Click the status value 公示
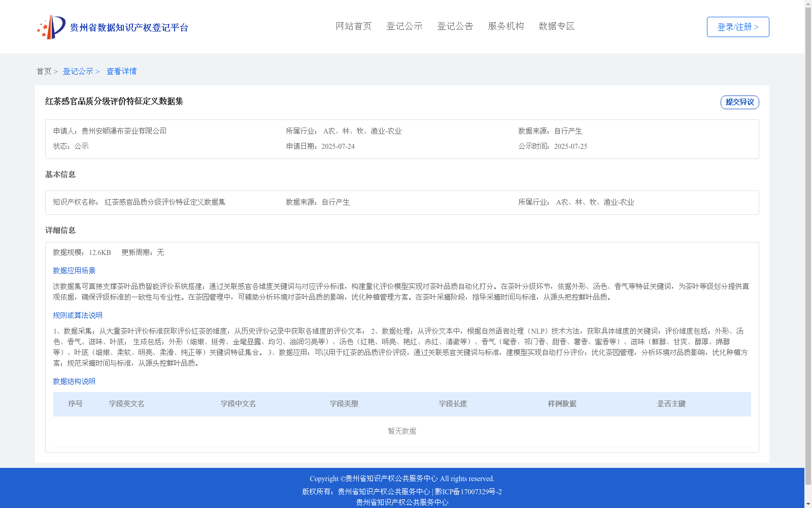 [82, 146]
